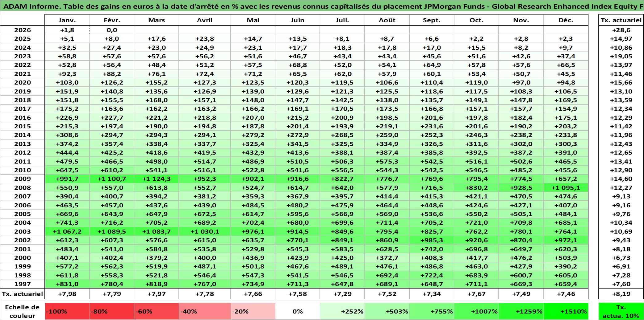
Task: Click the 2008 December cell '+1 095,1'
Action: (x=566, y=188)
